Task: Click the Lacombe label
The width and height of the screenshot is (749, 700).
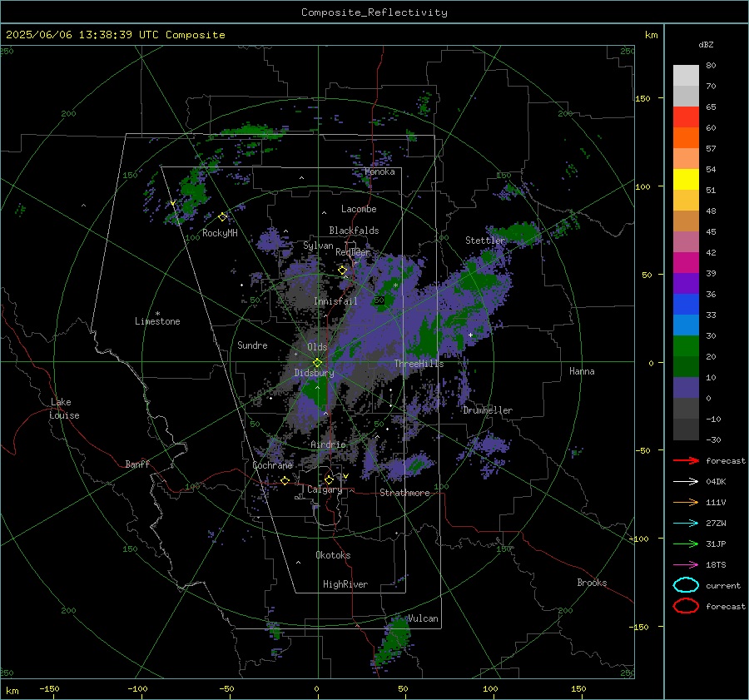Action: (x=359, y=209)
